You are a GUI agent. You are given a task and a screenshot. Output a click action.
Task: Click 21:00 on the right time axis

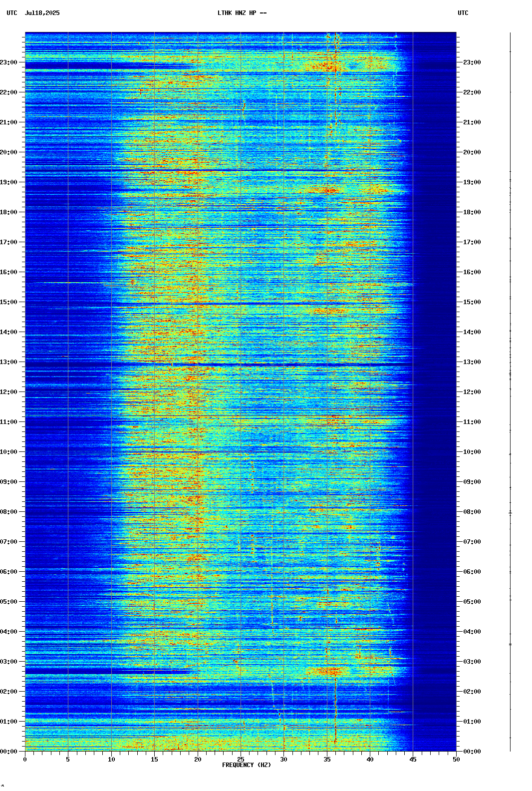[x=472, y=122]
